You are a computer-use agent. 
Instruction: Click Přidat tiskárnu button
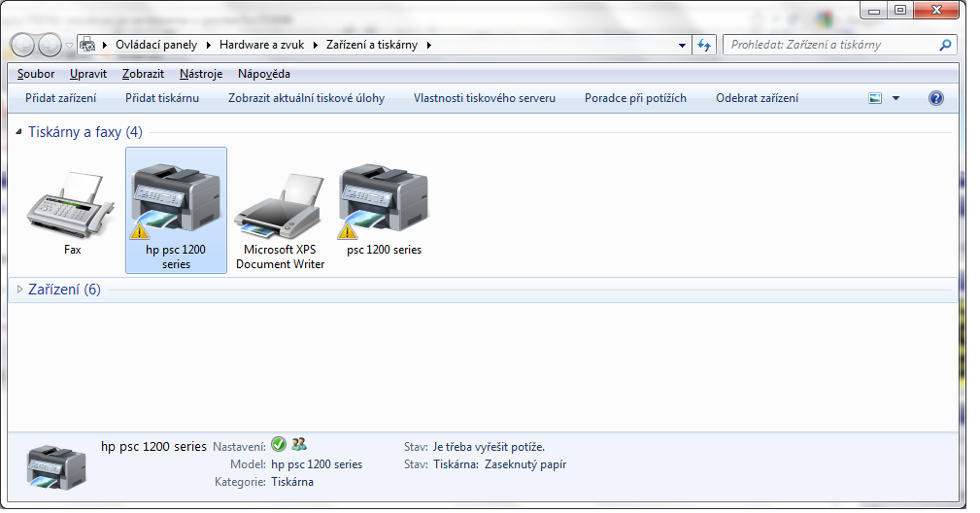162,98
